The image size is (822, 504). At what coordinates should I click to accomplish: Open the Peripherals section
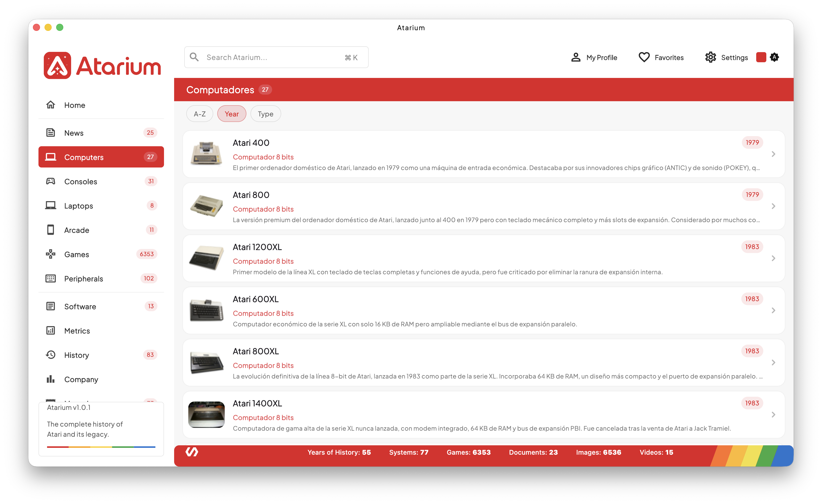[x=101, y=279]
